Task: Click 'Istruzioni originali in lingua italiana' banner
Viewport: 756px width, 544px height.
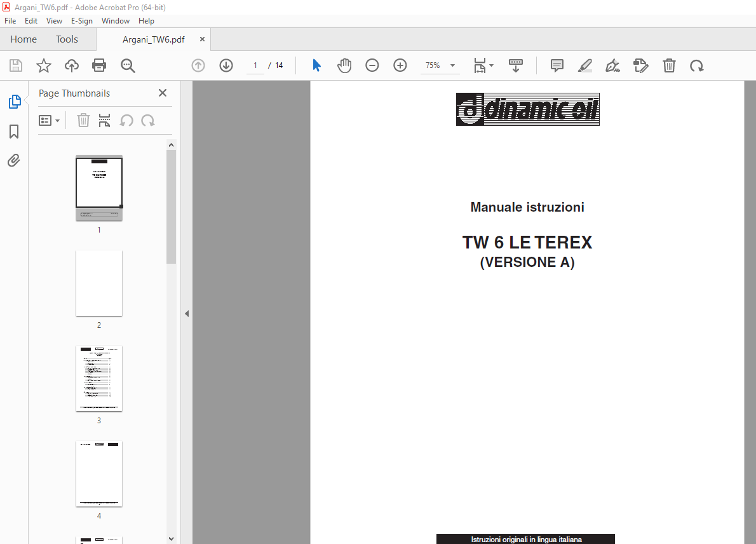Action: click(525, 539)
